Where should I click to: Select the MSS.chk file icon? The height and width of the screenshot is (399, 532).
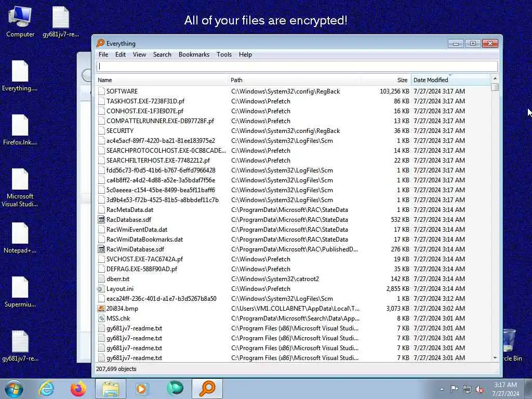point(101,318)
